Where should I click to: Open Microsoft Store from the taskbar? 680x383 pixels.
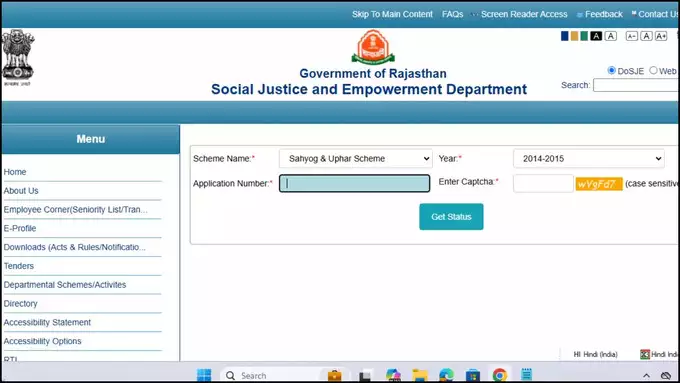pos(473,375)
